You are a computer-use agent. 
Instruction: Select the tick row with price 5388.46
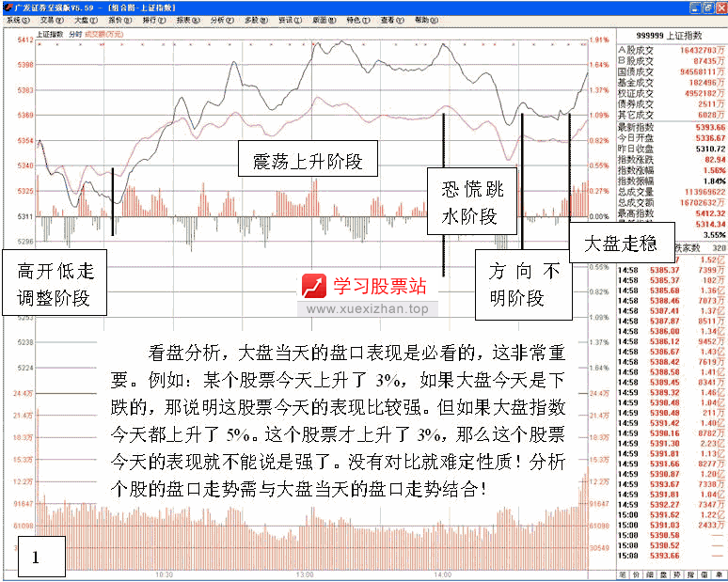coord(671,301)
